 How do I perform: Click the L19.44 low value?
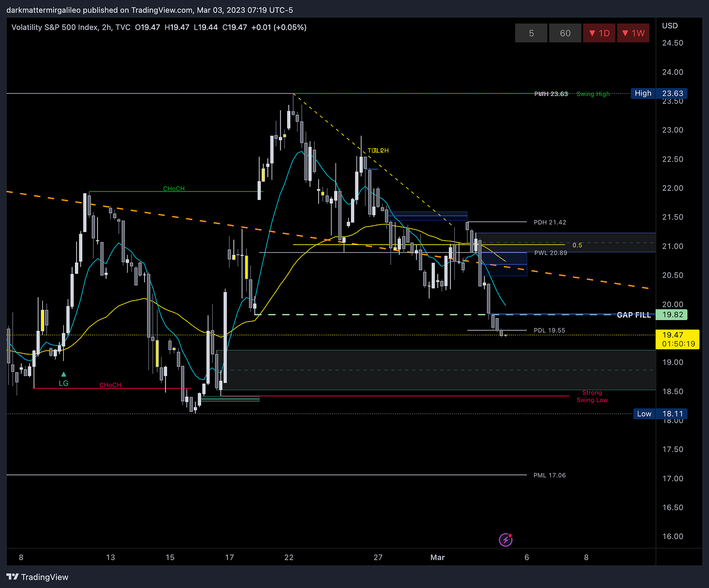tap(205, 27)
